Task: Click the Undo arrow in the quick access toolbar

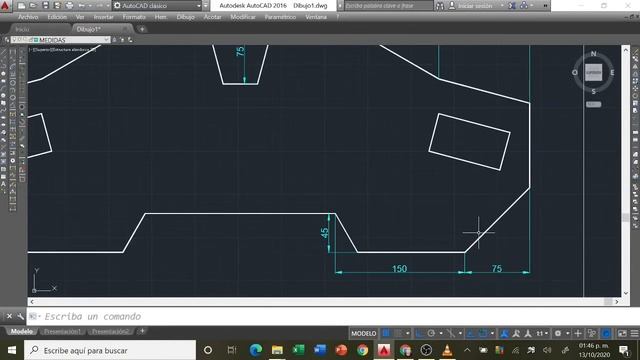Action: 82,6
